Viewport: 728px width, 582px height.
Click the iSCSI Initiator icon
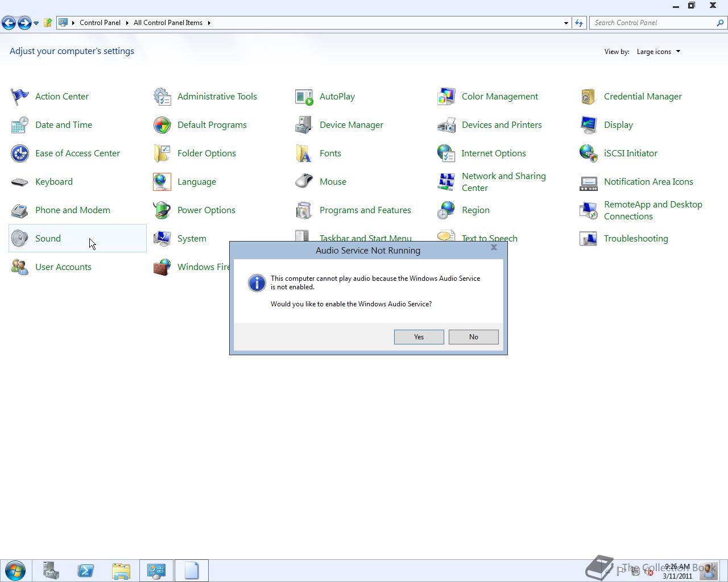coord(589,153)
